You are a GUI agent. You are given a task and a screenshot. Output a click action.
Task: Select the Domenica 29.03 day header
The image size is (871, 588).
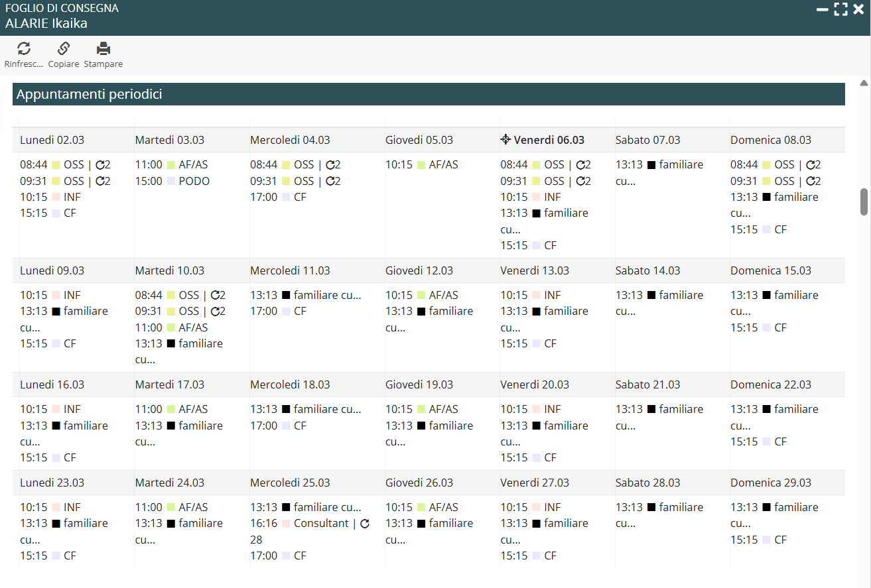tap(770, 483)
